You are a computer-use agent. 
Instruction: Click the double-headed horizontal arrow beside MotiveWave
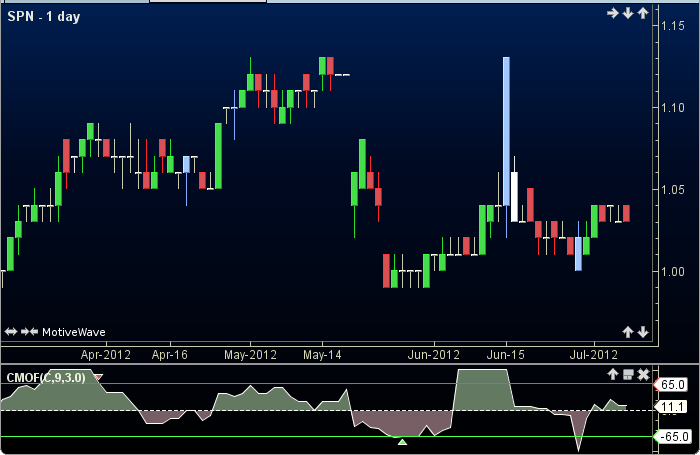[x=11, y=332]
